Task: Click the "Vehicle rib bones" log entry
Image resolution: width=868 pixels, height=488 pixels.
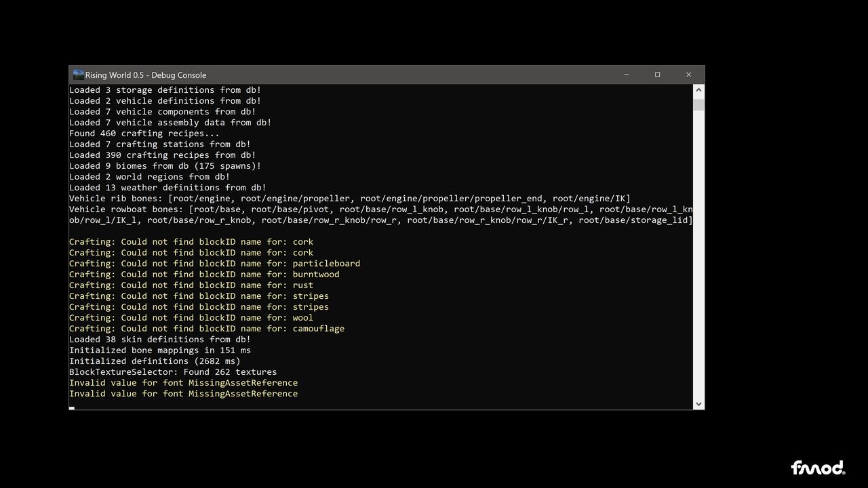Action: click(x=349, y=199)
